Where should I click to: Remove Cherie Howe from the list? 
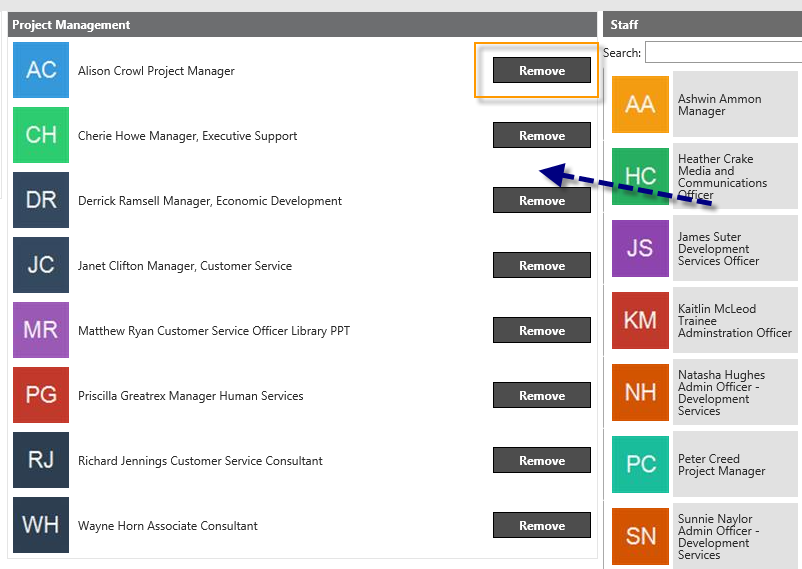coord(542,135)
